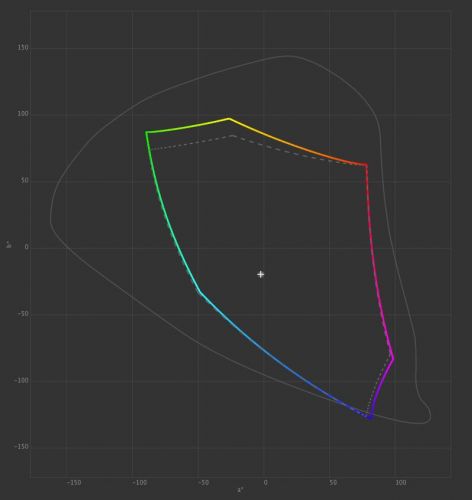Select the -100 tick on vertical axis
This screenshot has height=500, width=472.
22,380
